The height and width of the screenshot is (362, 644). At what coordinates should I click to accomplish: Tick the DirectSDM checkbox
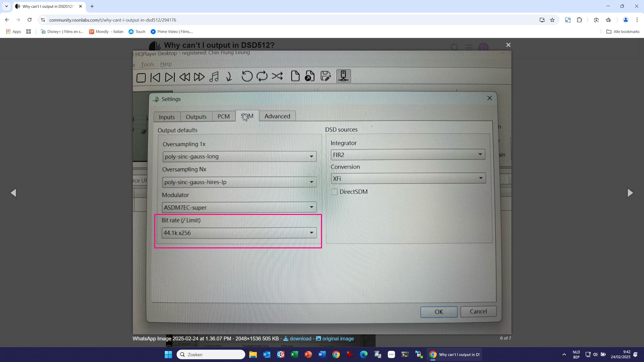(x=334, y=192)
